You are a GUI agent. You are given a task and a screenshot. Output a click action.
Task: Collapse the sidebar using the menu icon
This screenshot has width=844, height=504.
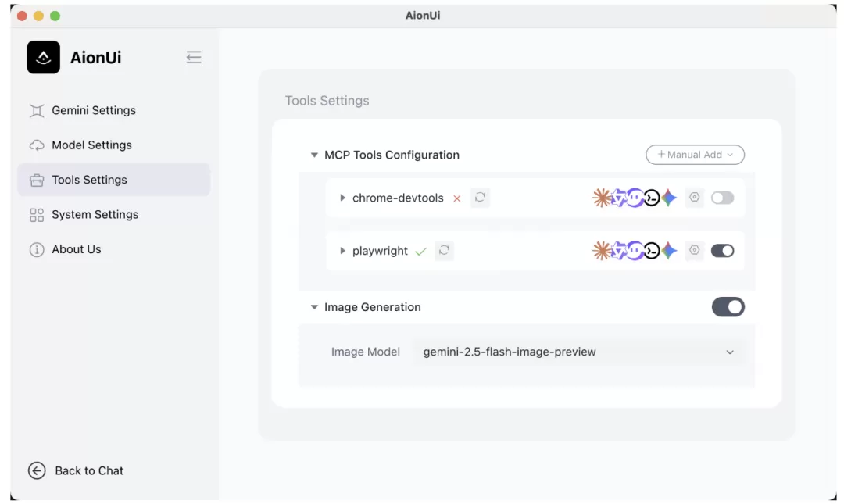pyautogui.click(x=194, y=57)
